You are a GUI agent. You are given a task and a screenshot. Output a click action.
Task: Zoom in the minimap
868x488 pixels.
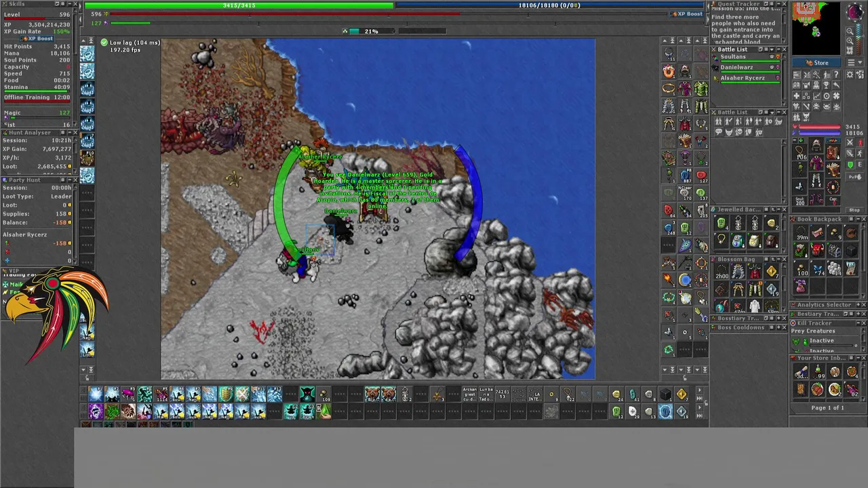click(x=850, y=41)
